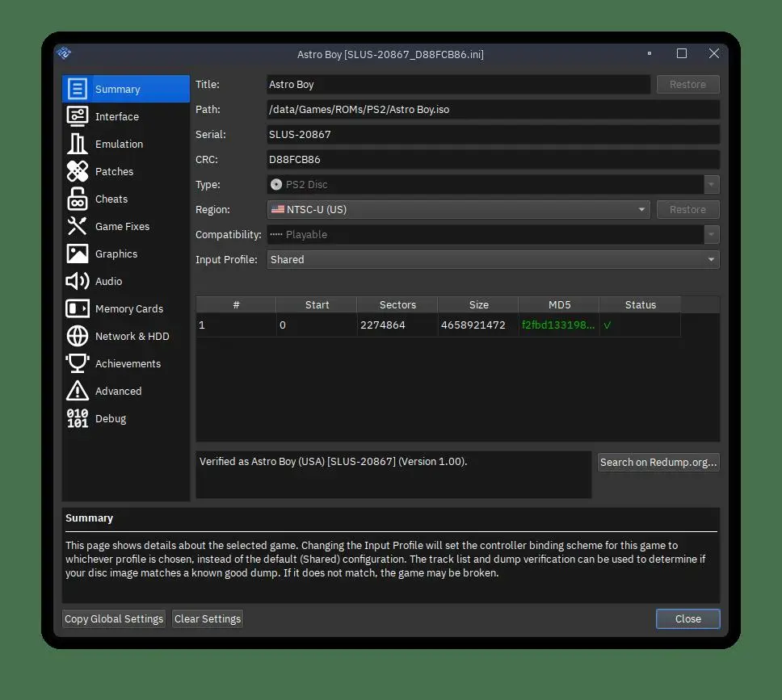Viewport: 782px width, 700px height.
Task: Open the Debug binary icon
Action: pos(78,418)
